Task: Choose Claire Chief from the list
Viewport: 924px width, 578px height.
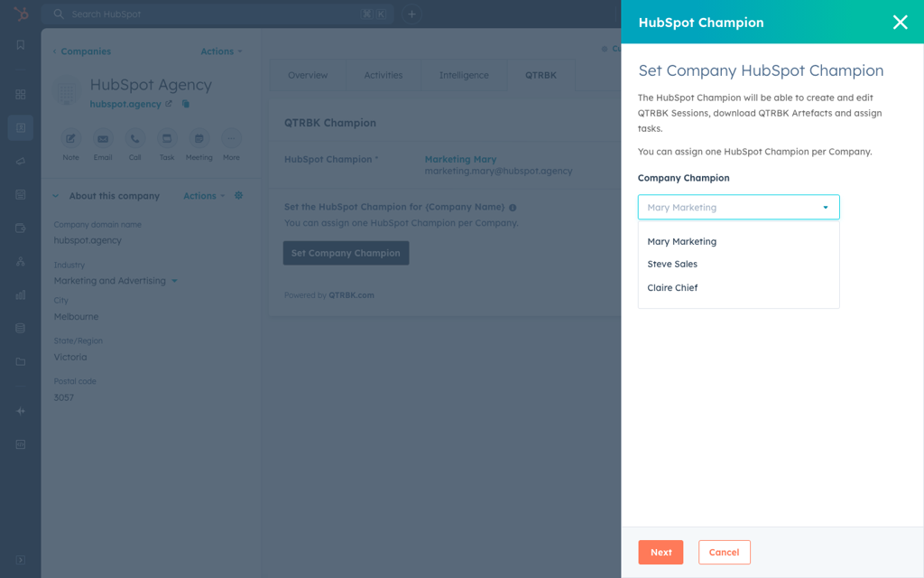Action: (738, 288)
